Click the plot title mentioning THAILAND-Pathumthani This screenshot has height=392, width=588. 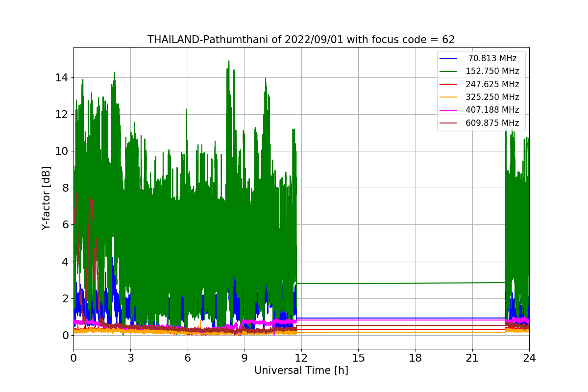click(x=301, y=40)
